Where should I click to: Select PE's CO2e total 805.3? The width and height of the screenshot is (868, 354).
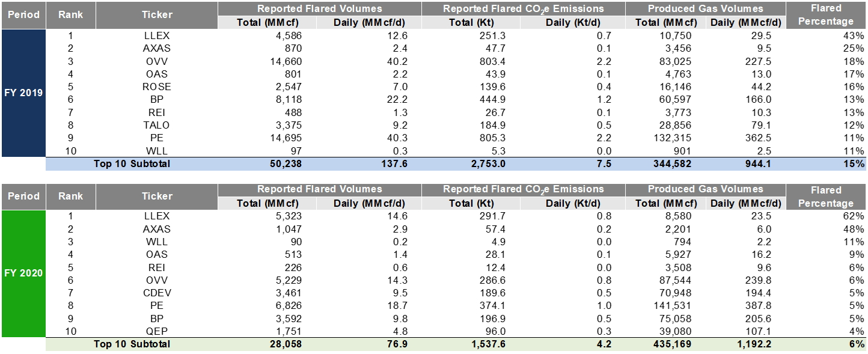tap(492, 138)
